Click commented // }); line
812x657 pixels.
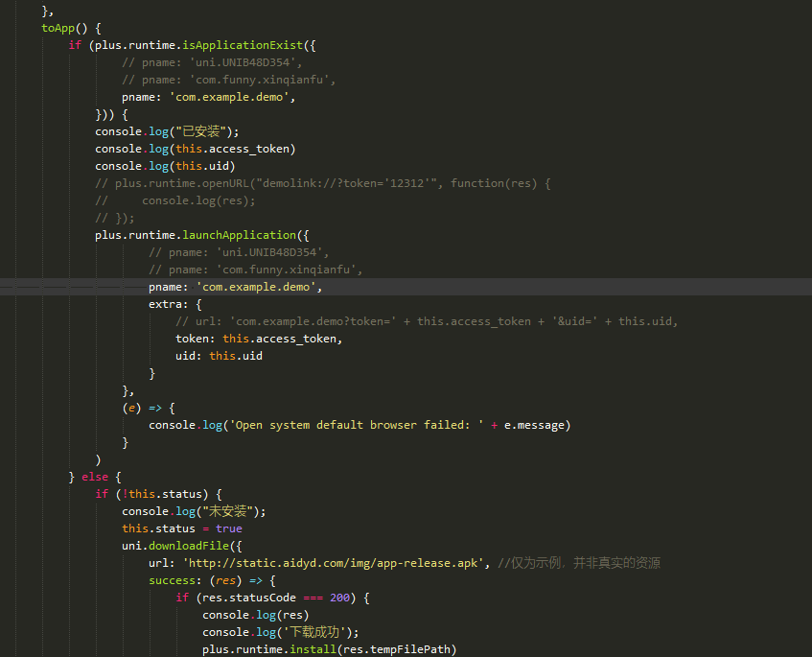pos(114,218)
